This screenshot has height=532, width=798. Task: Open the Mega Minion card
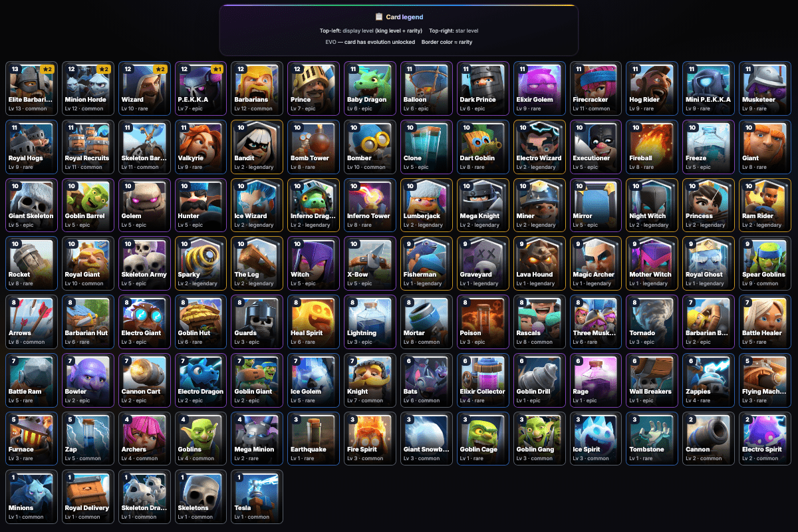257,438
